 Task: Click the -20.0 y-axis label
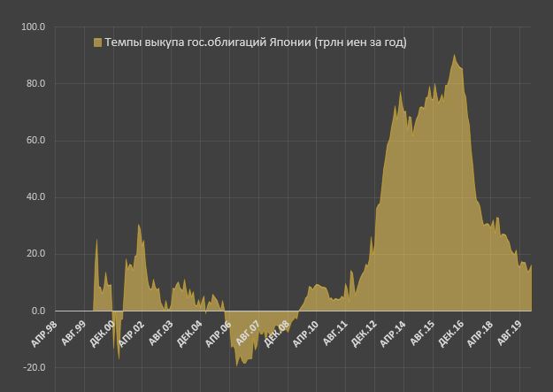coord(33,367)
